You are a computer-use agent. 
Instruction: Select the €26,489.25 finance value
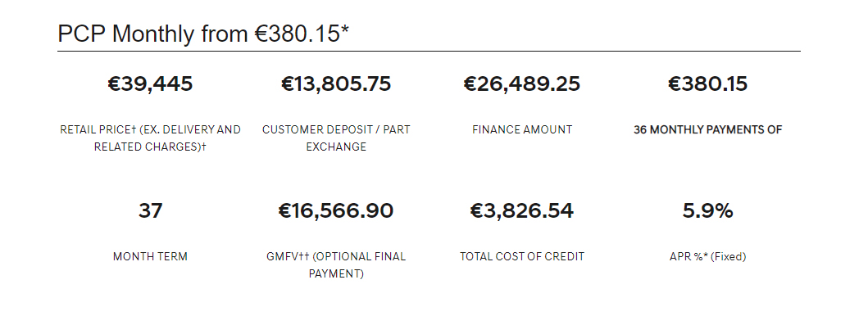click(x=522, y=84)
